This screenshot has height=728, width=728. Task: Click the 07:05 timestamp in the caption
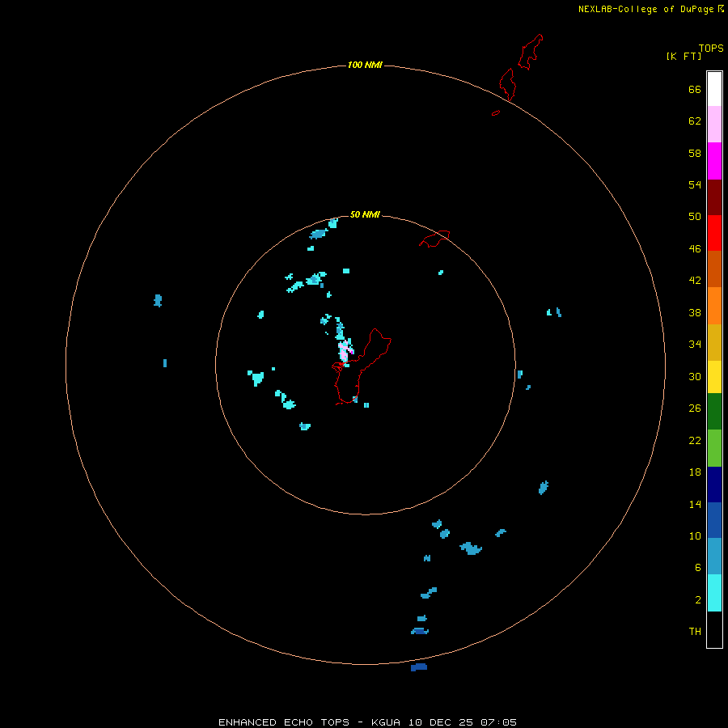coord(498,722)
